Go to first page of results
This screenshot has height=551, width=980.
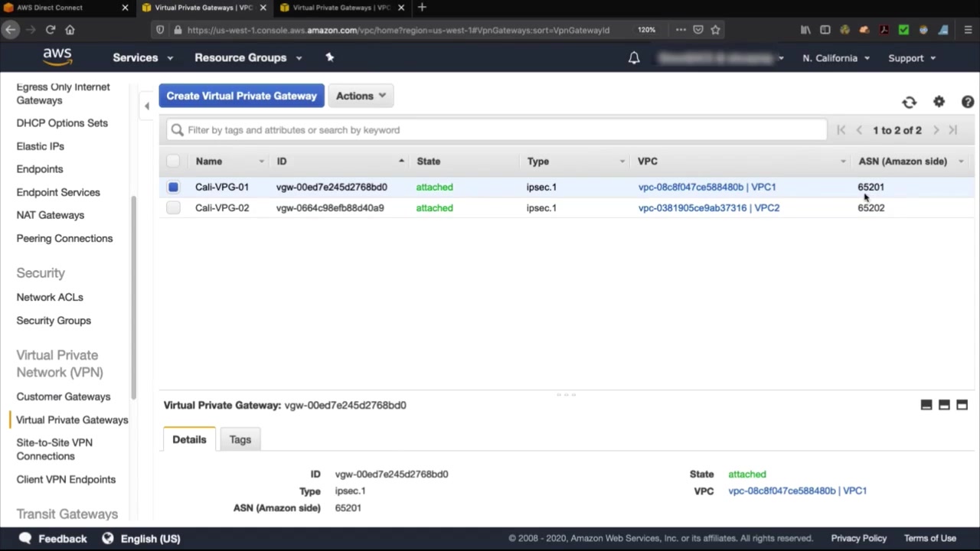click(x=841, y=130)
